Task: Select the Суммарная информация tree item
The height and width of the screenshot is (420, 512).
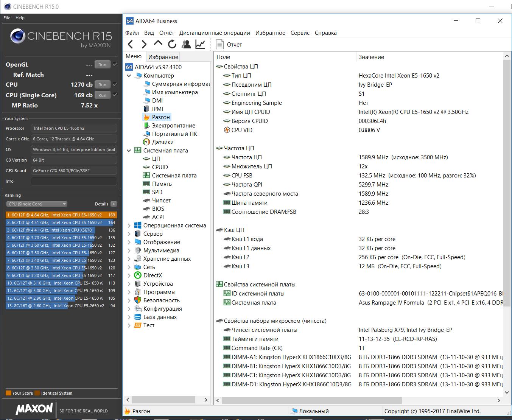Action: pyautogui.click(x=181, y=84)
